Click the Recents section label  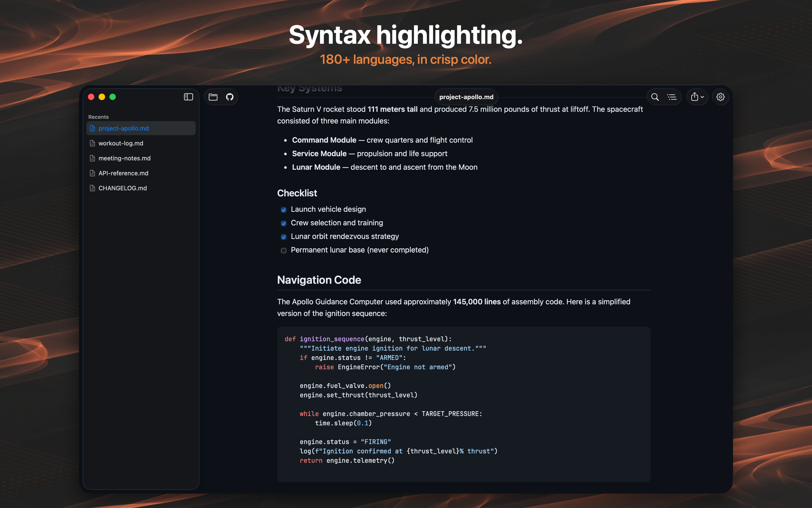coord(98,117)
